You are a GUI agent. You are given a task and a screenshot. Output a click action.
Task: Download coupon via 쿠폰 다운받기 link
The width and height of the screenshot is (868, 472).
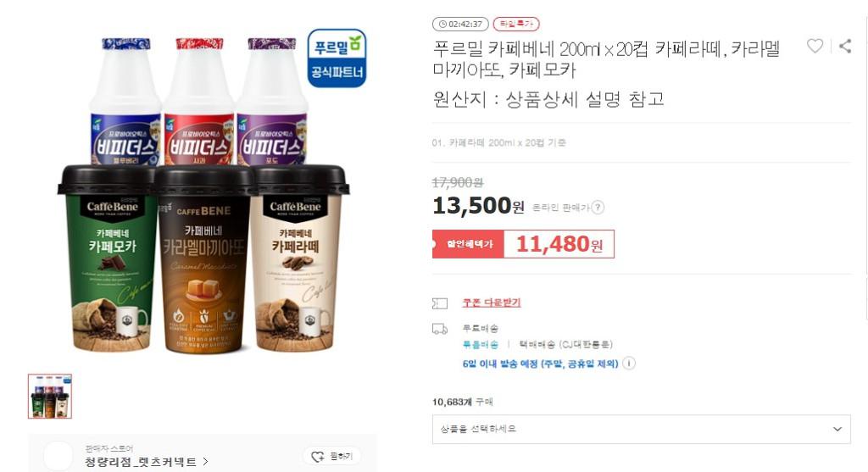[x=492, y=303]
